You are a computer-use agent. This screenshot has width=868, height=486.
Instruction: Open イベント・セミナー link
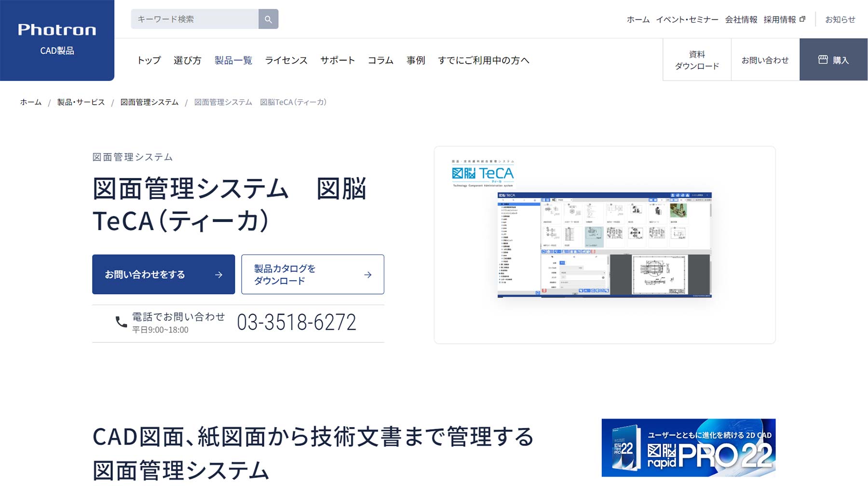coord(687,20)
